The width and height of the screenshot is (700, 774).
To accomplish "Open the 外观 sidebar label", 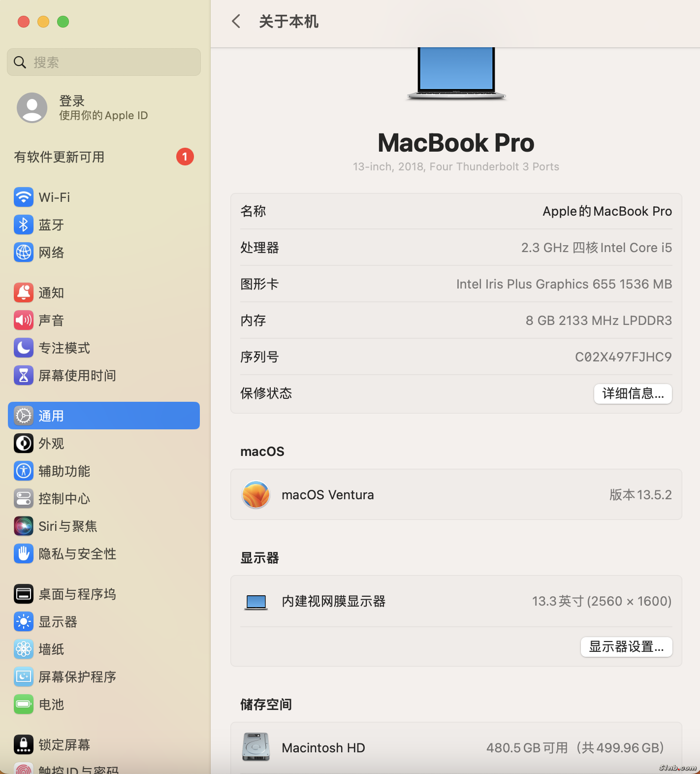I will pos(51,444).
